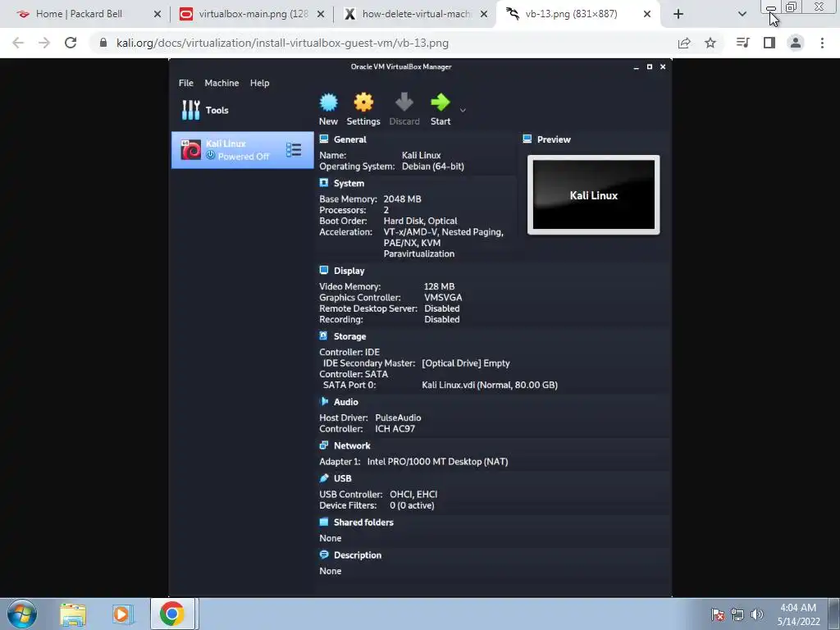Close the vb-13.png tab
The height and width of the screenshot is (630, 840).
pyautogui.click(x=647, y=14)
